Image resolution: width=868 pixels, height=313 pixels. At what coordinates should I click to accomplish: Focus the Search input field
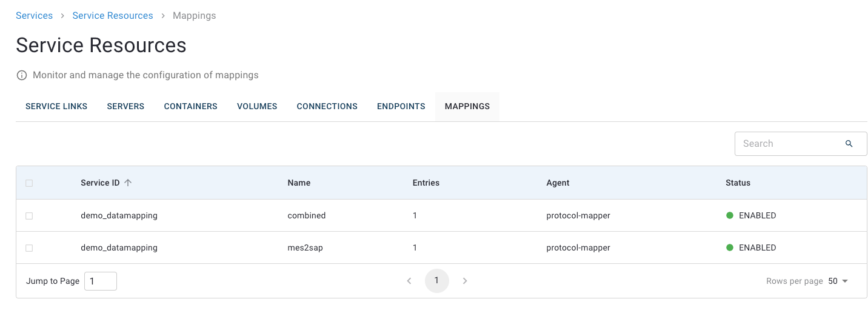[x=788, y=144]
